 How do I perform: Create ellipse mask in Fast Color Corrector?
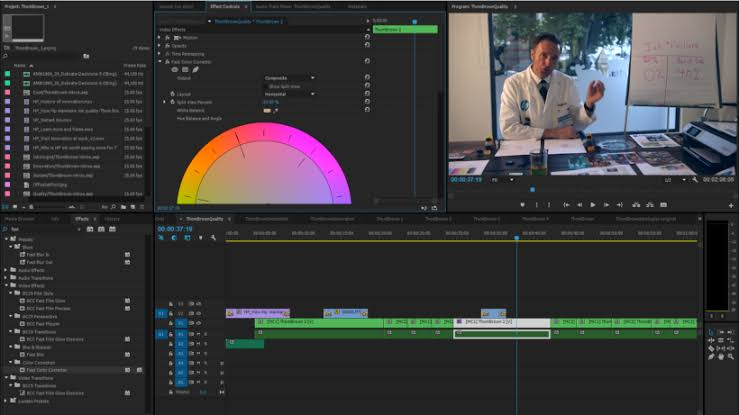(175, 70)
